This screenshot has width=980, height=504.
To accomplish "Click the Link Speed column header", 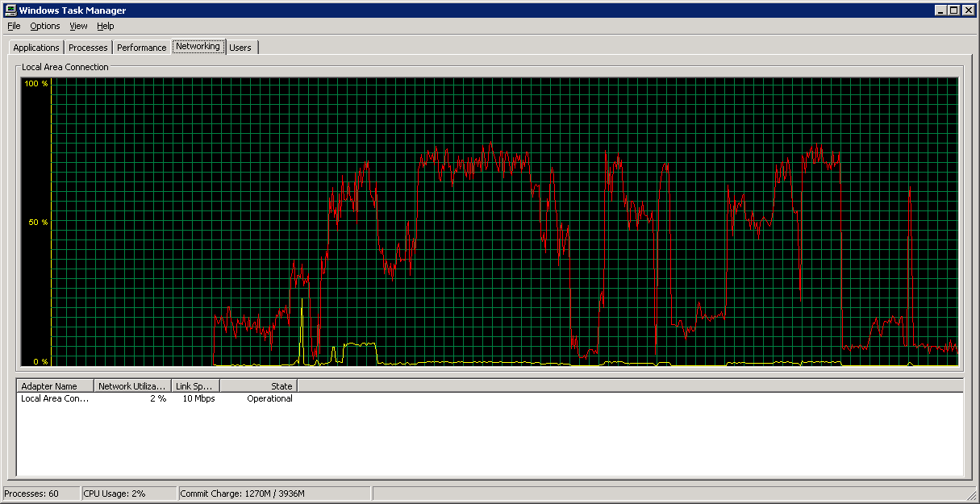I will coord(195,386).
